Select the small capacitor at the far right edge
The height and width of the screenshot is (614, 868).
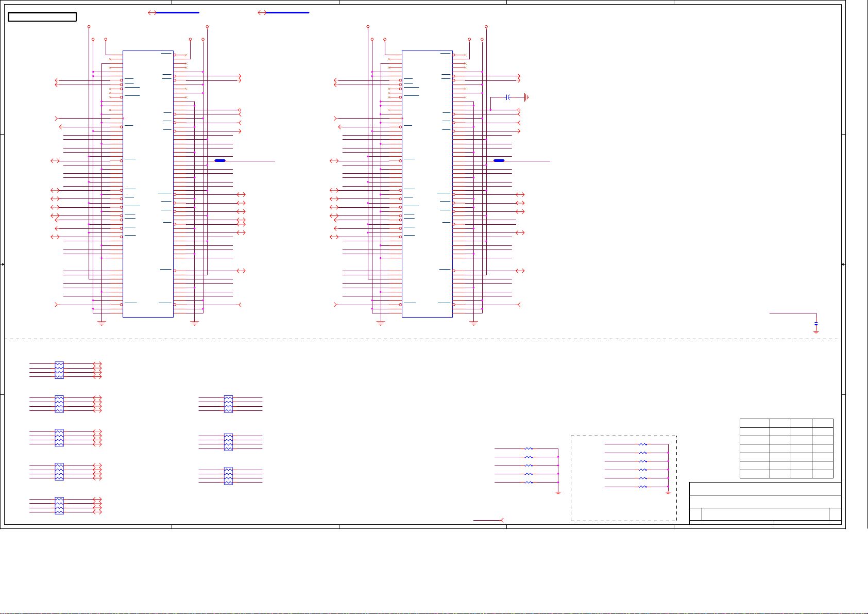(816, 324)
